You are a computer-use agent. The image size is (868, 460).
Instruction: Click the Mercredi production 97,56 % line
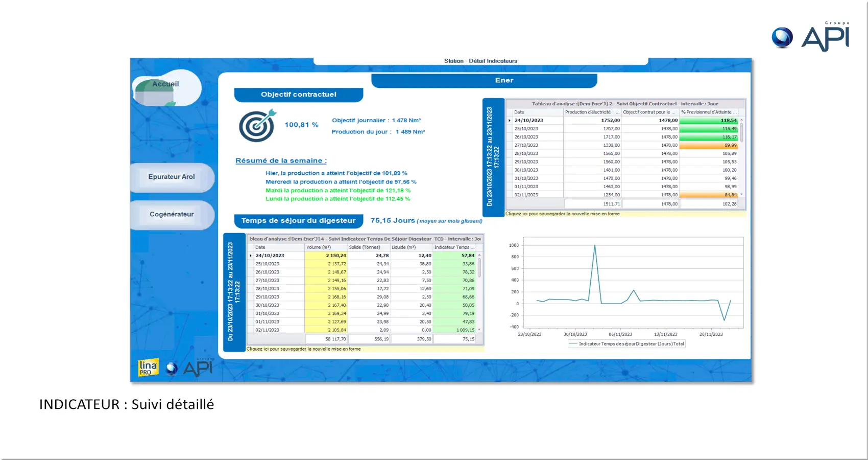pyautogui.click(x=341, y=182)
